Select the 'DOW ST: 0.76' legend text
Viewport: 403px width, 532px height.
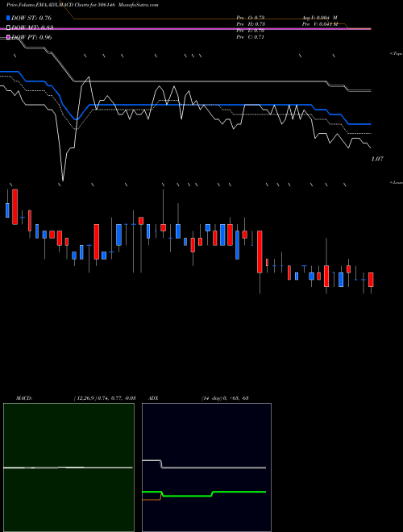(31, 18)
